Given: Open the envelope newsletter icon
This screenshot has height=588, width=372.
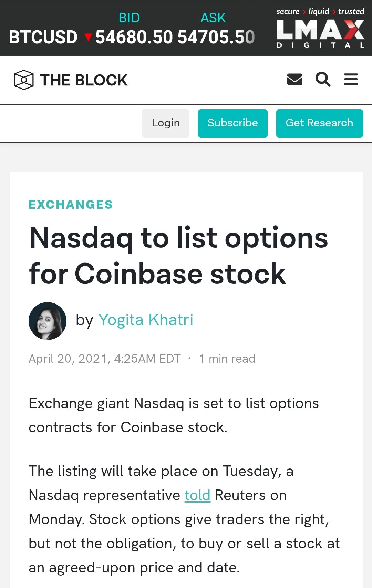Looking at the screenshot, I should coord(294,80).
